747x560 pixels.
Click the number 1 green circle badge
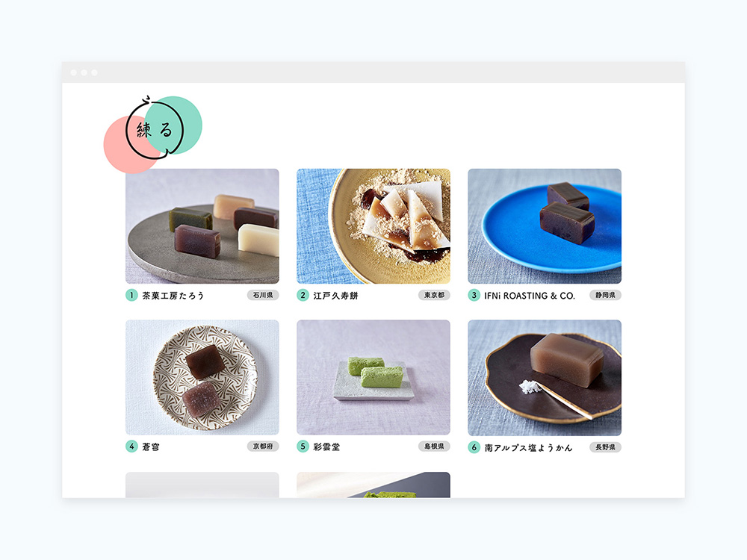(131, 295)
